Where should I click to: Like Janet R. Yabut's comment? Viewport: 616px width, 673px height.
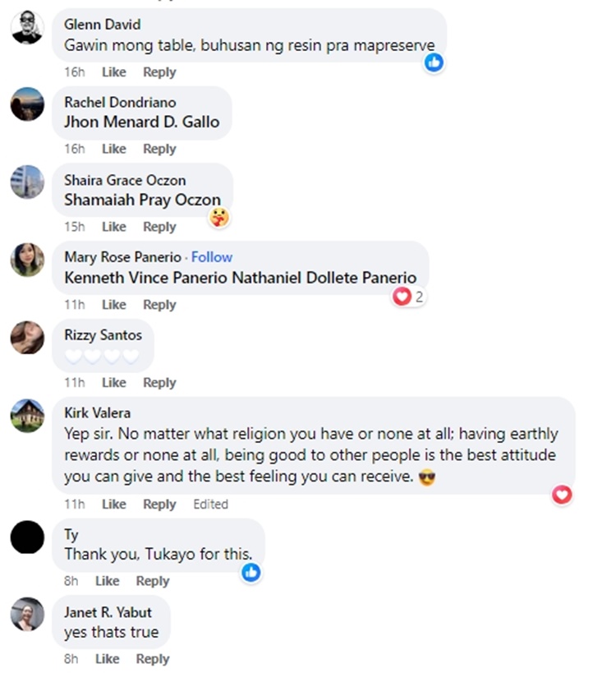pyautogui.click(x=107, y=659)
